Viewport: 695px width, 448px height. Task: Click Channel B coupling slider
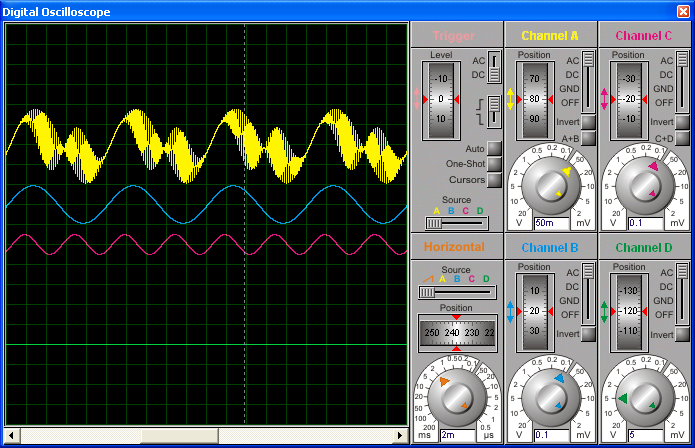(x=588, y=294)
